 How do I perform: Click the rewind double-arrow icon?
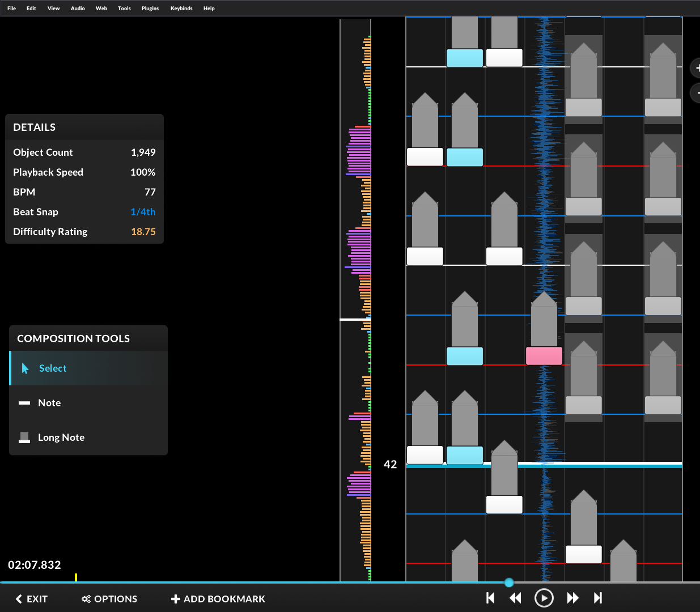515,598
